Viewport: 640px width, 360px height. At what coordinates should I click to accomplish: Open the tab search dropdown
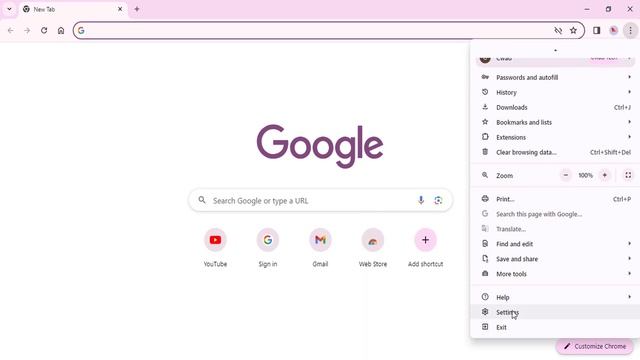[x=9, y=9]
